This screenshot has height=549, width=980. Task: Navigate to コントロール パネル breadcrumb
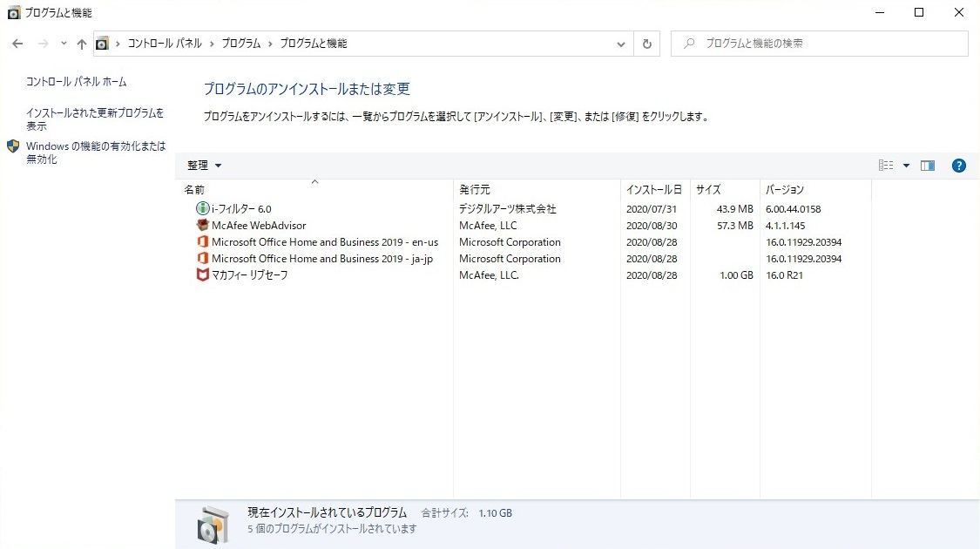click(x=165, y=44)
